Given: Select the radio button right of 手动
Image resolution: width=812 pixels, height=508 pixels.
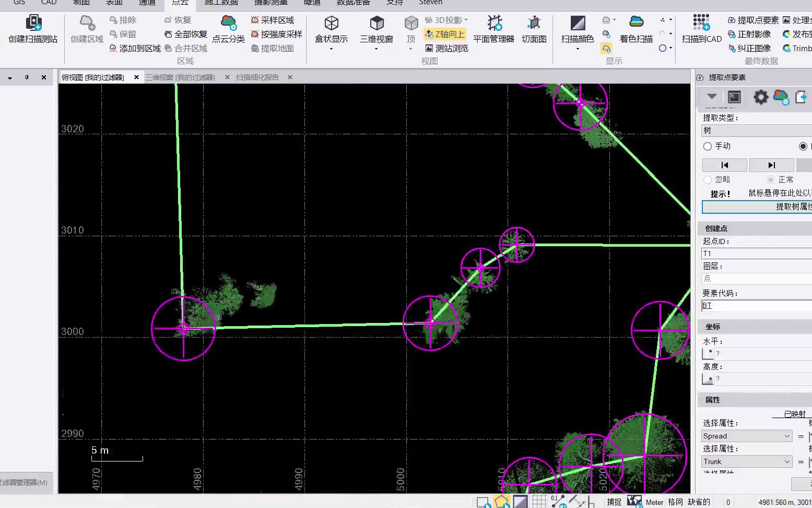Looking at the screenshot, I should 803,146.
